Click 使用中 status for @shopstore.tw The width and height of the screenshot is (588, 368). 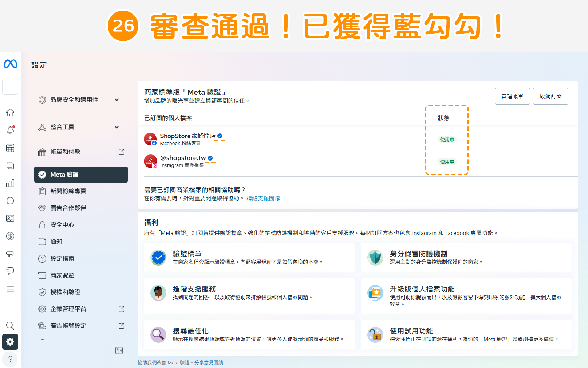click(447, 162)
